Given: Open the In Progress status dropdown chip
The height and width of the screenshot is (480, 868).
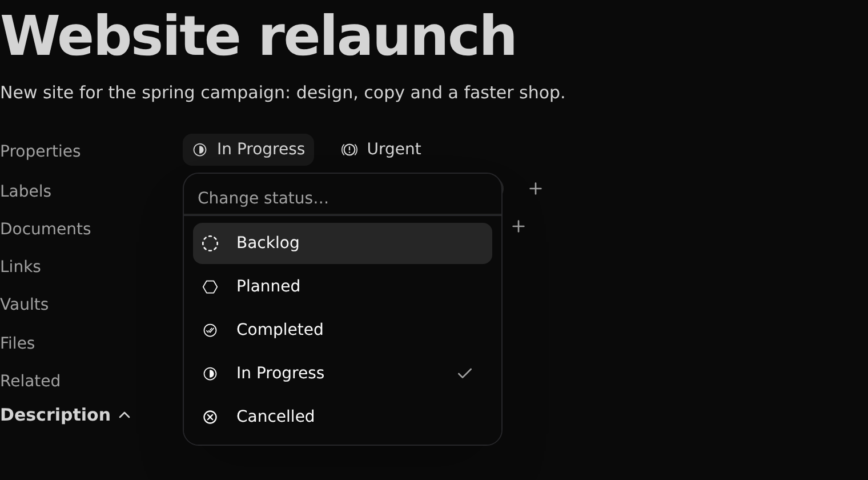Looking at the screenshot, I should pos(248,150).
